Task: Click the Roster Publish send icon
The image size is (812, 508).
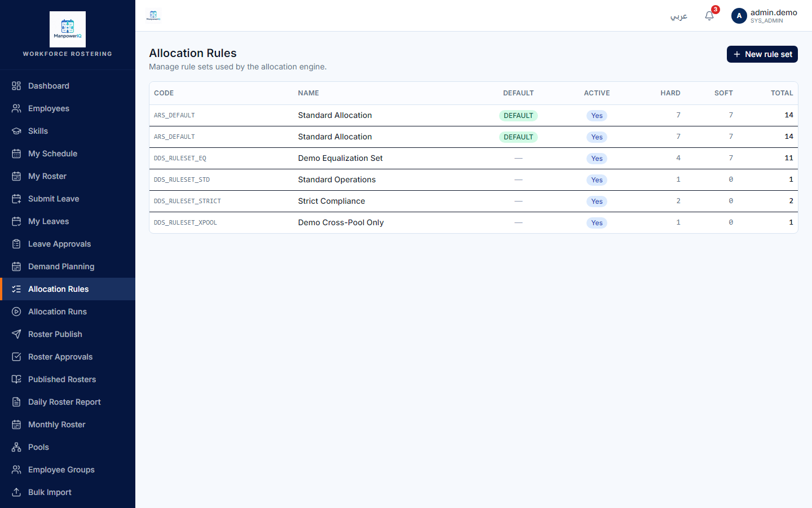Action: point(16,334)
